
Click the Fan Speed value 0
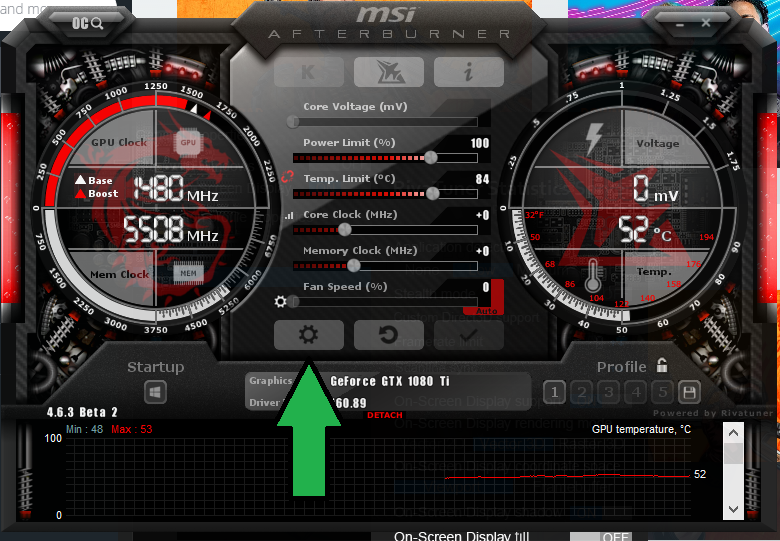(486, 287)
